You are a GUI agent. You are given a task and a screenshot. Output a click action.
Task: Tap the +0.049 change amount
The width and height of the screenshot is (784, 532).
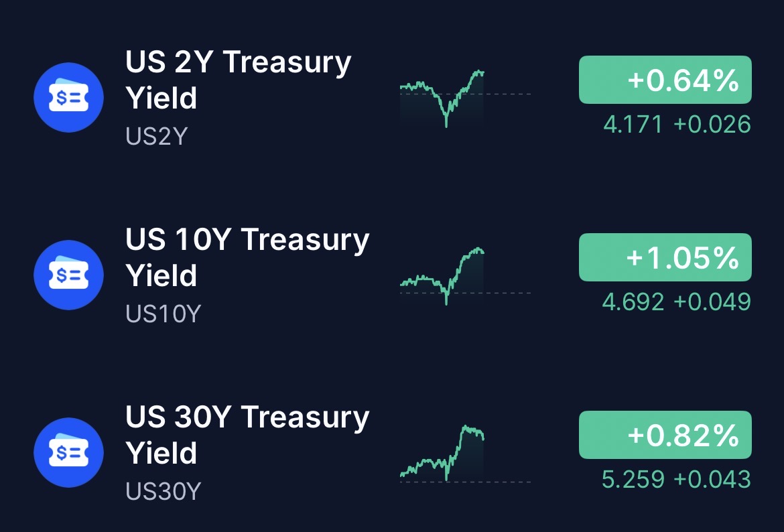712,302
